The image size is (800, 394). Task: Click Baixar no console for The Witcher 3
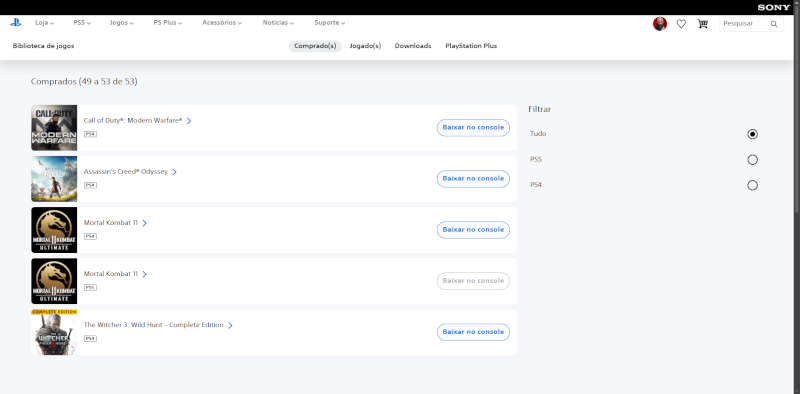(x=473, y=332)
